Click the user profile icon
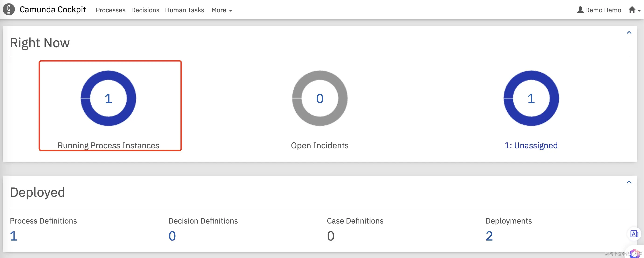Screen dimensions: 644x258 (580, 10)
